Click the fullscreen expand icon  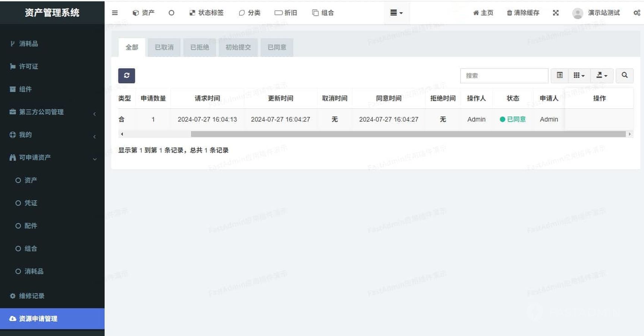point(556,13)
